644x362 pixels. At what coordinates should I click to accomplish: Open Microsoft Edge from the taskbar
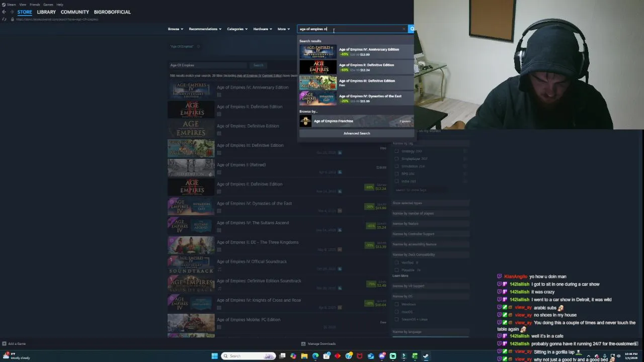(315, 356)
